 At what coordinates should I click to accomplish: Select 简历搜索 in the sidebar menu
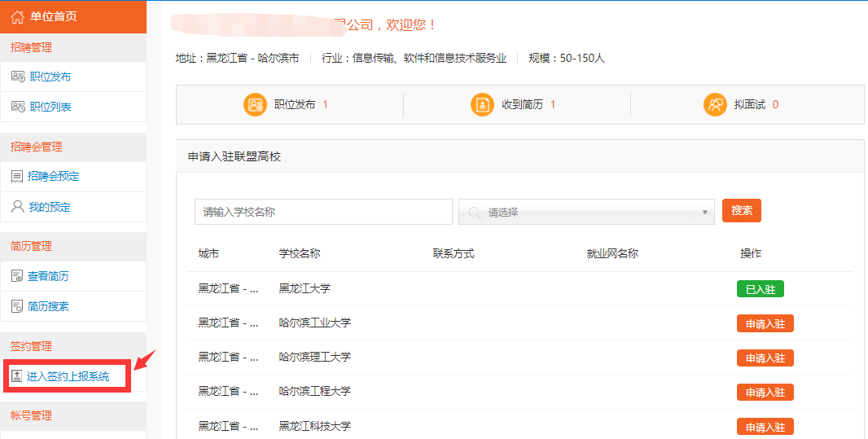[48, 306]
